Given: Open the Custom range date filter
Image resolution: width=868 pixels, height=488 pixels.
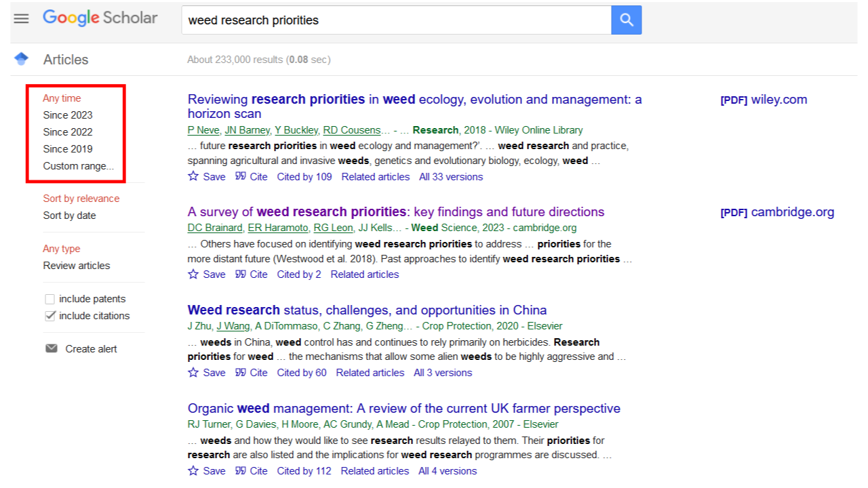Looking at the screenshot, I should tap(78, 166).
